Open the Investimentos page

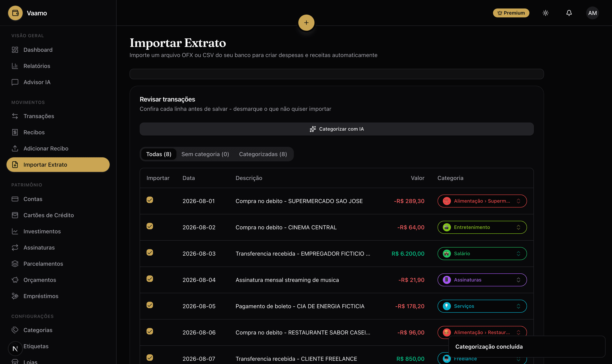[x=58, y=231]
